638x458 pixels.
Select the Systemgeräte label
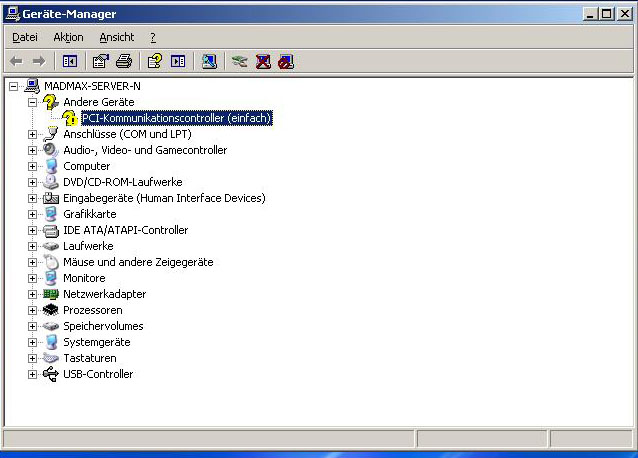[97, 342]
